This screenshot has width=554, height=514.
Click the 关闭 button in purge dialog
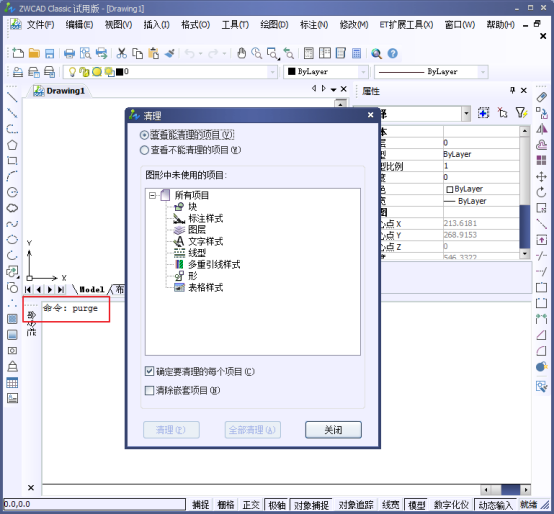click(333, 430)
